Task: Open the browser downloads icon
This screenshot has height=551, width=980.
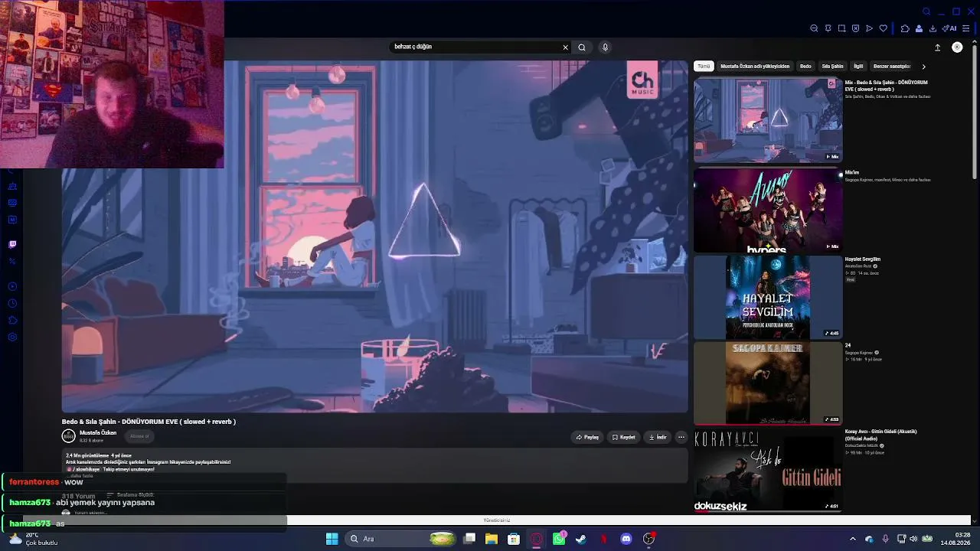Action: click(x=933, y=28)
